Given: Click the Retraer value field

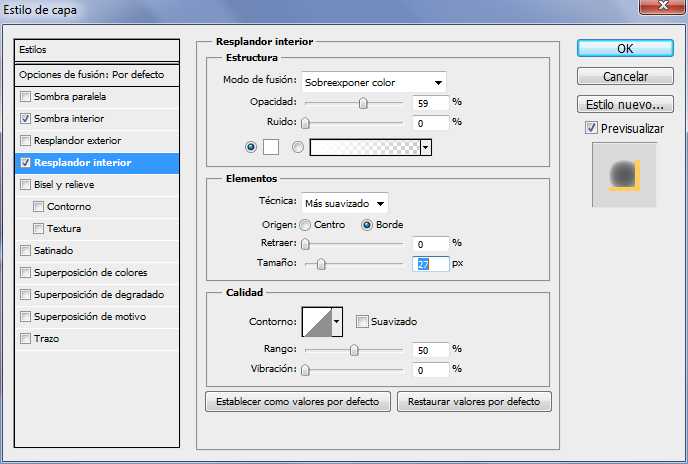Looking at the screenshot, I should click(431, 244).
